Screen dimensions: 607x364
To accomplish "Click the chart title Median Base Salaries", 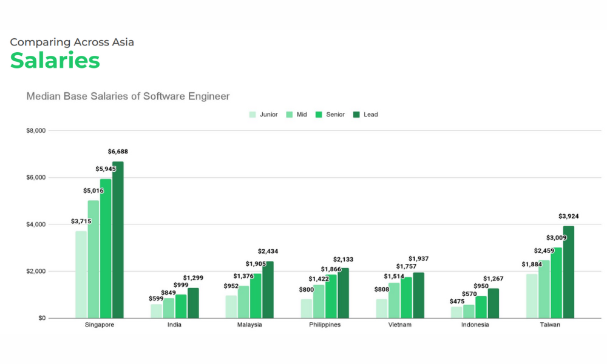I will (x=127, y=96).
